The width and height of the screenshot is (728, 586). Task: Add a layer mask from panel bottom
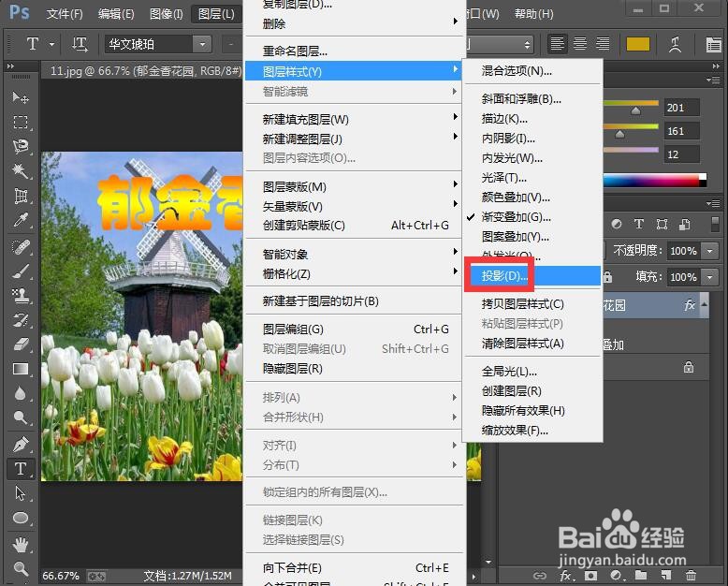591,576
